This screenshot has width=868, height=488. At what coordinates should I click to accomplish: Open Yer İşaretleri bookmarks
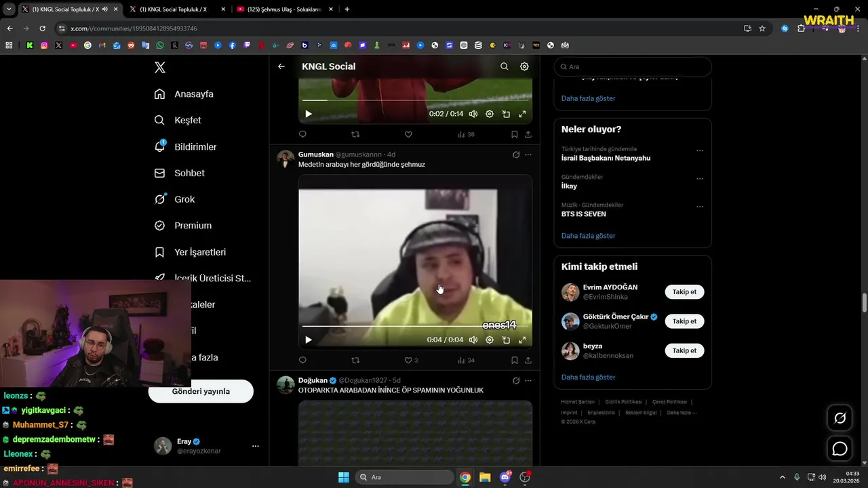click(190, 252)
